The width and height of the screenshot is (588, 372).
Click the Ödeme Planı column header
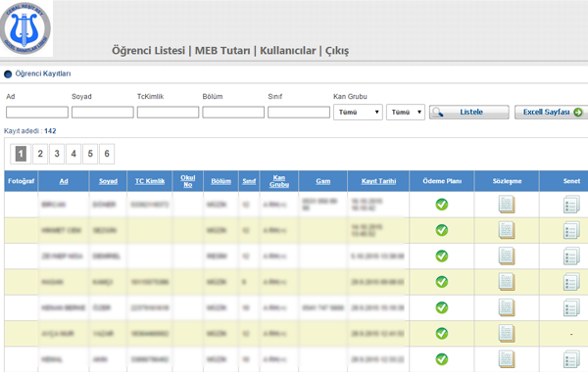click(442, 181)
